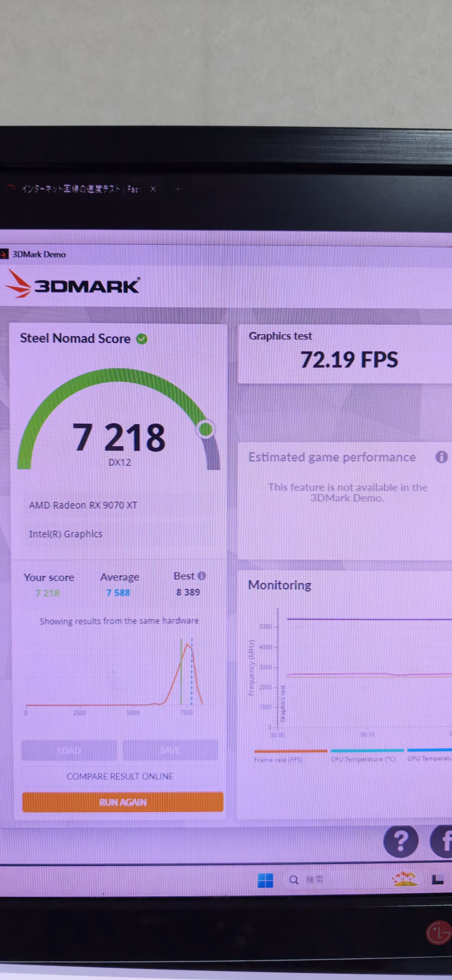Click the Estimated game performance heading

pos(332,457)
